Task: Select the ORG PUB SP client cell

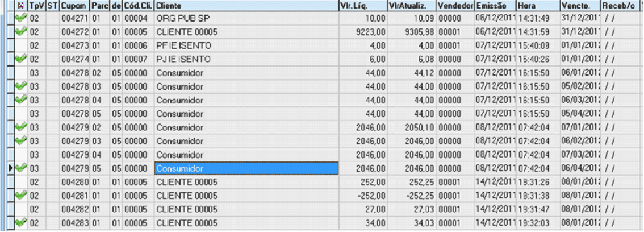Action: 246,18
